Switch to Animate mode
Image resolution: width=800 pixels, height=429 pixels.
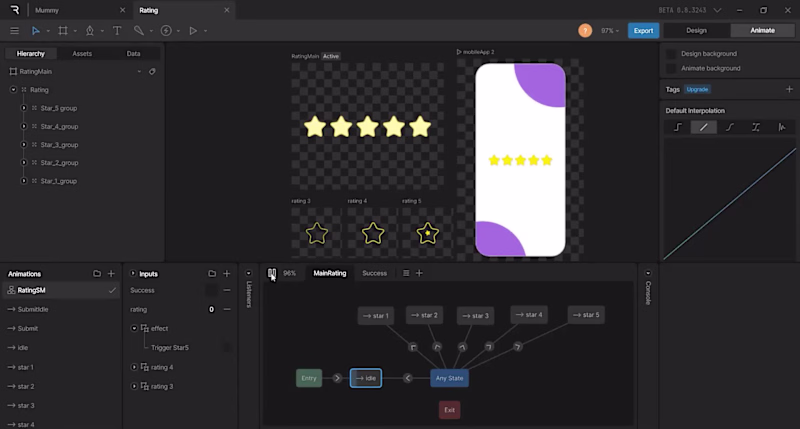(x=762, y=31)
